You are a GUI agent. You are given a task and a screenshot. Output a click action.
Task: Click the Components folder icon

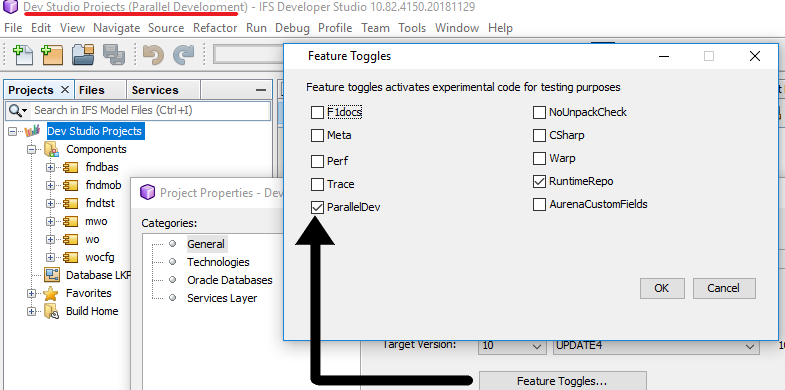tap(52, 149)
